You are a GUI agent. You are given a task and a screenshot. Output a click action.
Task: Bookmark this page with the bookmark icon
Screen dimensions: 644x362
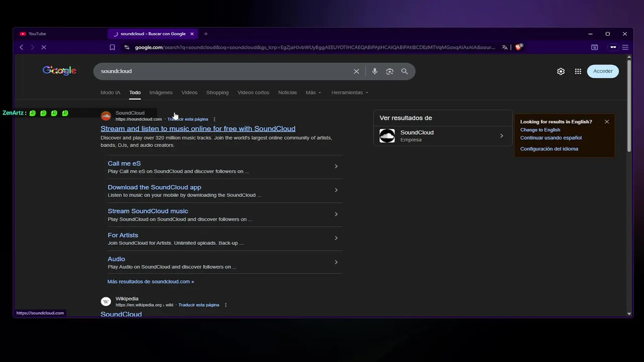112,47
